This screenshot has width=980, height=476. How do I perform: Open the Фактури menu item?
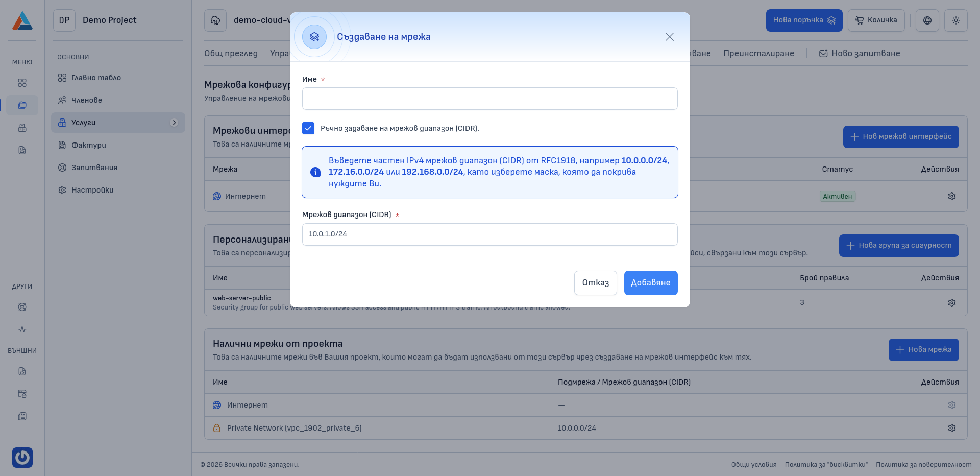click(x=89, y=145)
